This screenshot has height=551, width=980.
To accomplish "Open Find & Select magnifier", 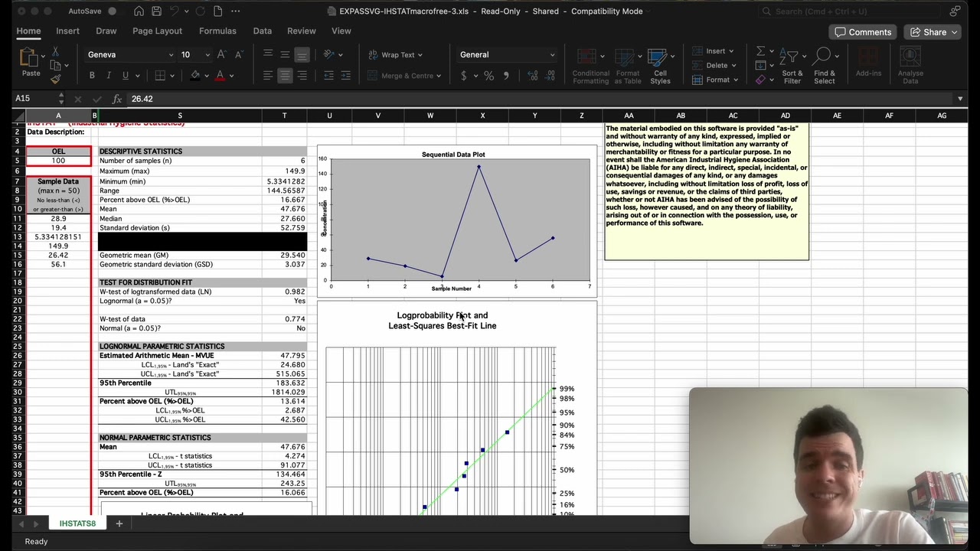I will point(824,66).
